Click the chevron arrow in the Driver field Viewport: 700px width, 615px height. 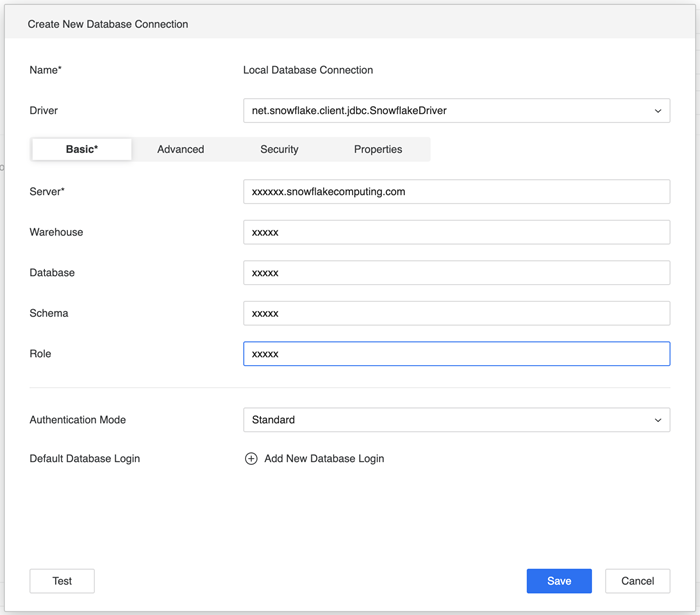click(658, 111)
